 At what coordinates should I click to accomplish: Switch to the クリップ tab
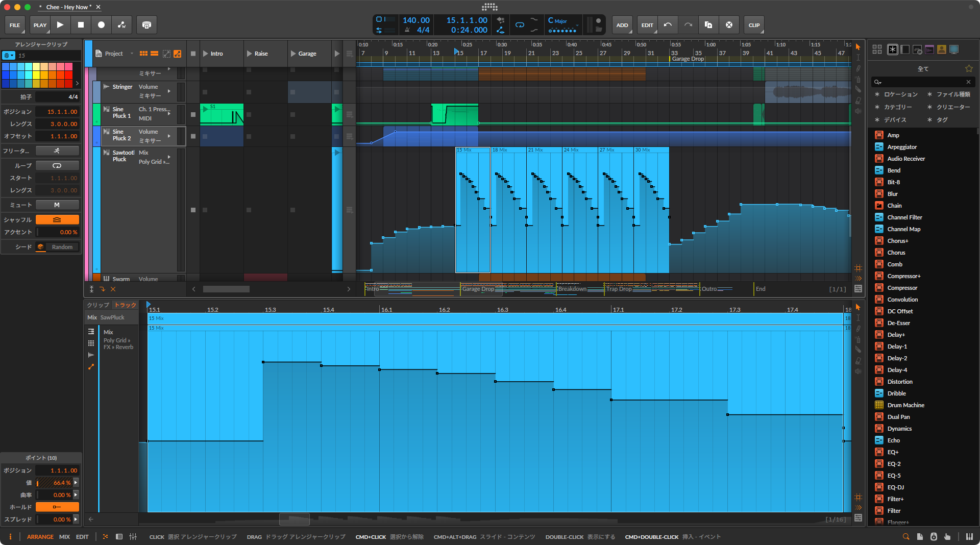click(97, 305)
